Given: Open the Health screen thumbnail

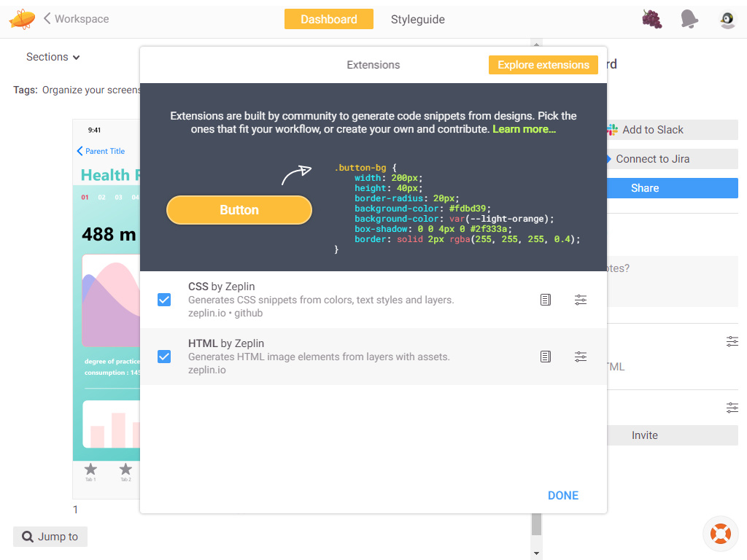Looking at the screenshot, I should pyautogui.click(x=107, y=308).
